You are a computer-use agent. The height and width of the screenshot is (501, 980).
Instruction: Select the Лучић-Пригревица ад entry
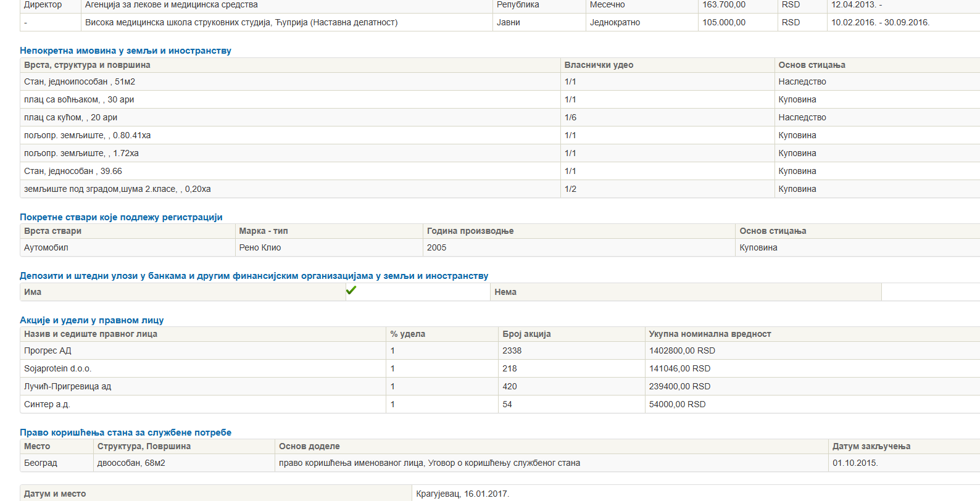point(67,386)
